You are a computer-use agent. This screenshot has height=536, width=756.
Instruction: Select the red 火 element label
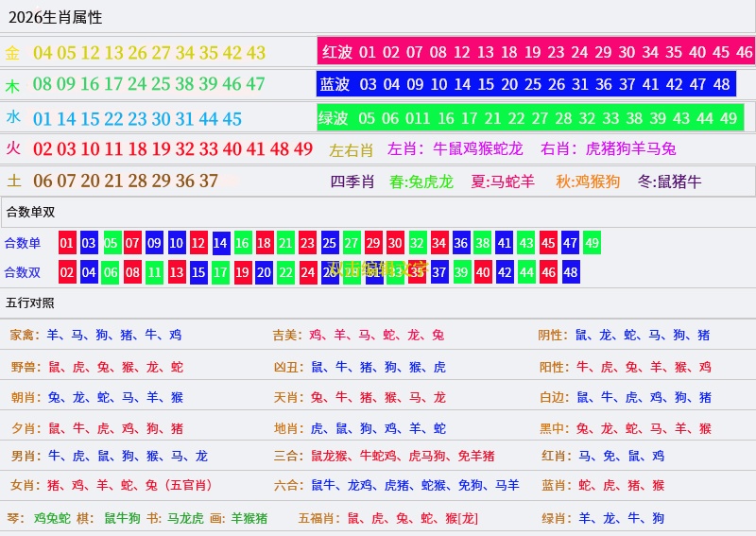13,148
